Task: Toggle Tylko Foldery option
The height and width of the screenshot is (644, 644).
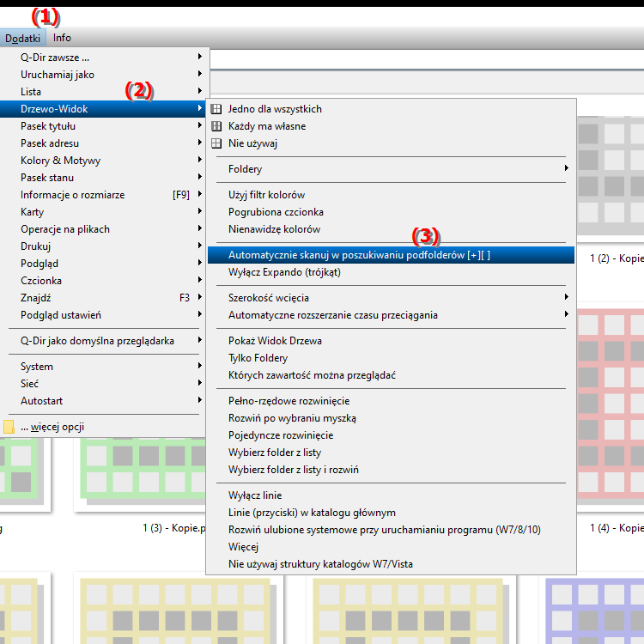Action: point(391,358)
